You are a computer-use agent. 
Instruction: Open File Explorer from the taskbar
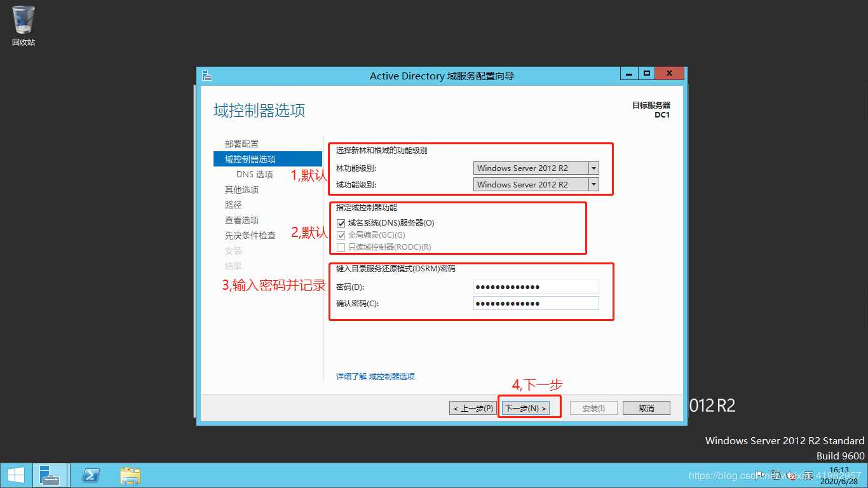[130, 475]
